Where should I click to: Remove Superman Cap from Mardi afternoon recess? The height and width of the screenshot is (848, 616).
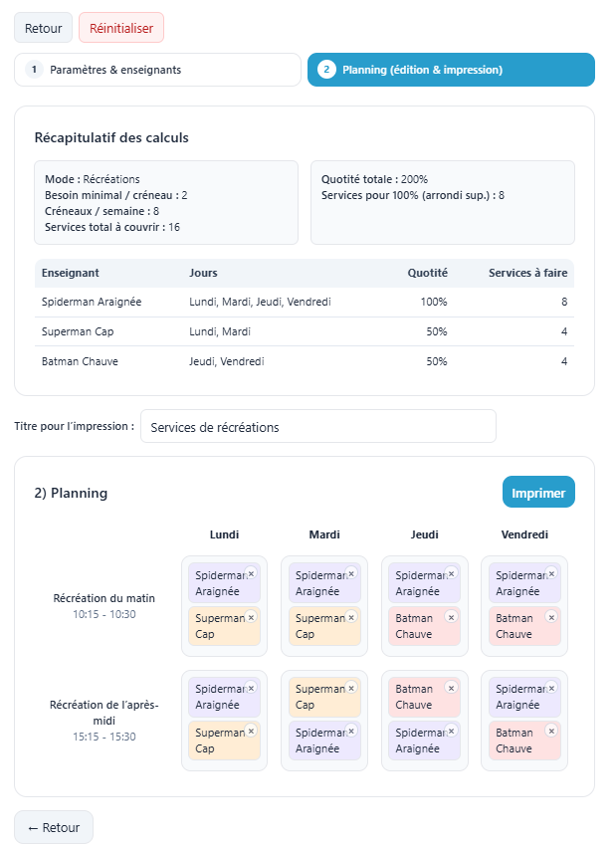(x=351, y=689)
